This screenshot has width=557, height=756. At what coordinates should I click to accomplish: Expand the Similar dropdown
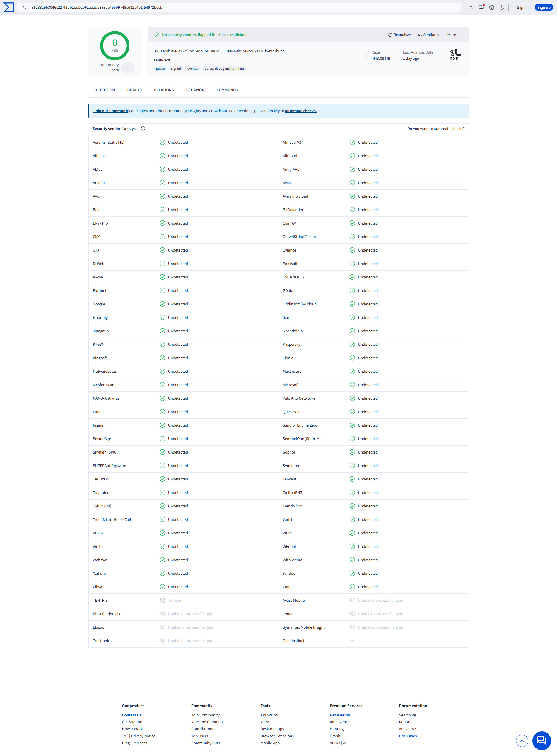429,35
